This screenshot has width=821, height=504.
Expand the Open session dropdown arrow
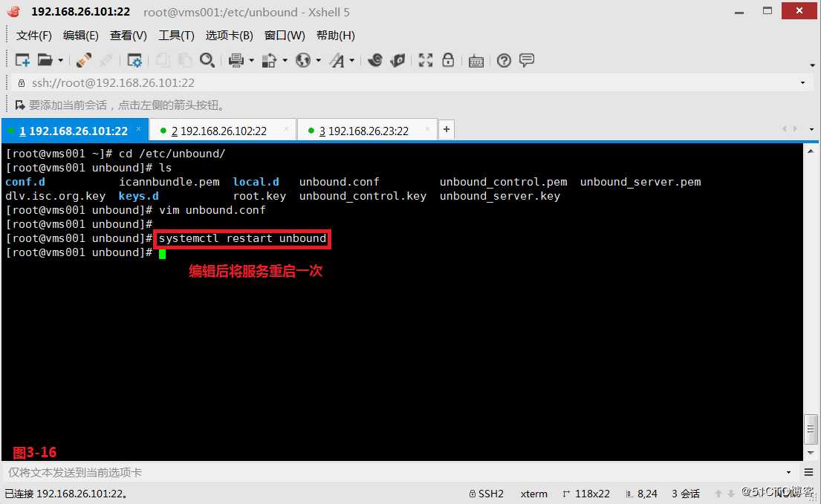point(61,61)
